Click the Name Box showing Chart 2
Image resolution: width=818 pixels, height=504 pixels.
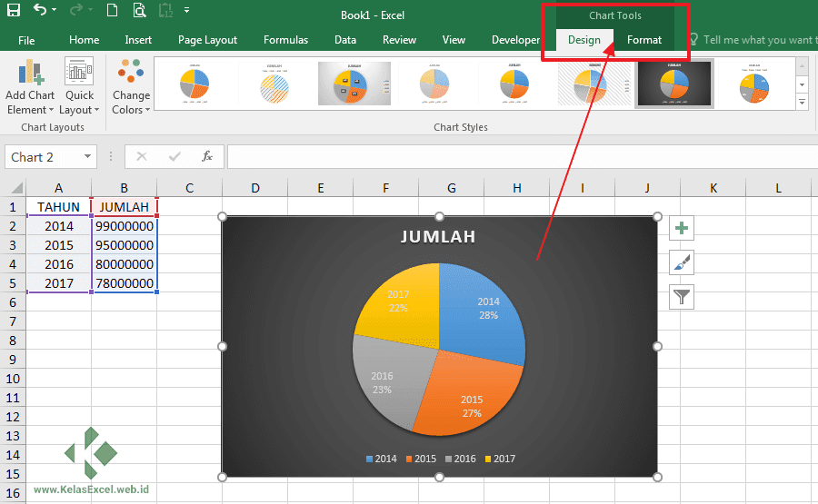tap(45, 157)
